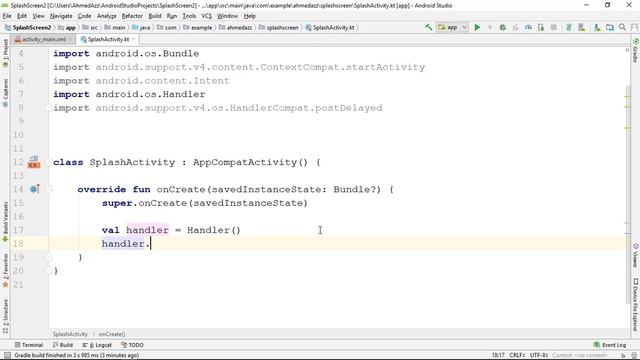This screenshot has height=360, width=640.
Task: Close the SplashActivity.kt tab
Action: (x=133, y=39)
